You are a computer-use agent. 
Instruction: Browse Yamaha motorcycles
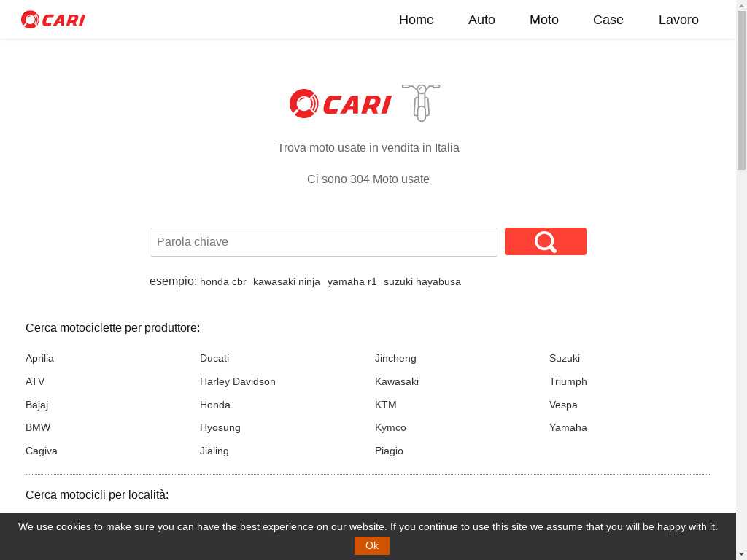(x=568, y=427)
